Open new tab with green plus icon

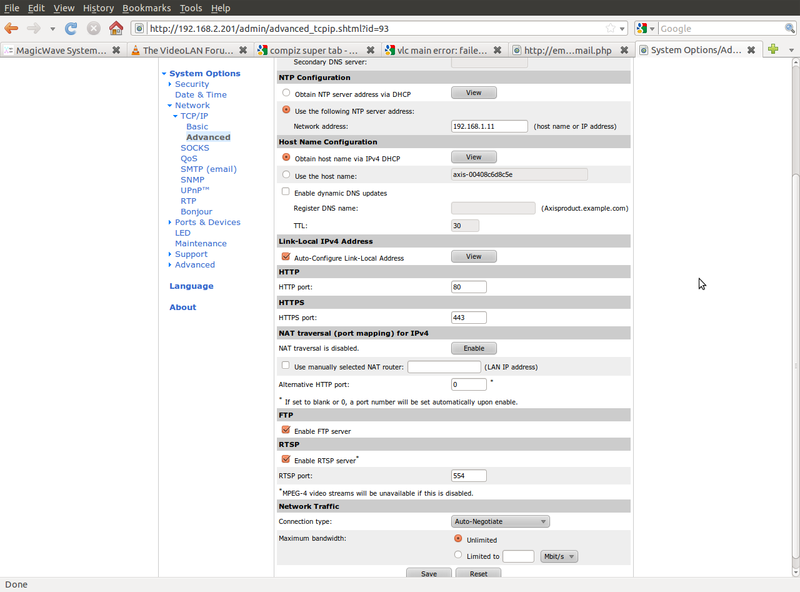click(773, 49)
